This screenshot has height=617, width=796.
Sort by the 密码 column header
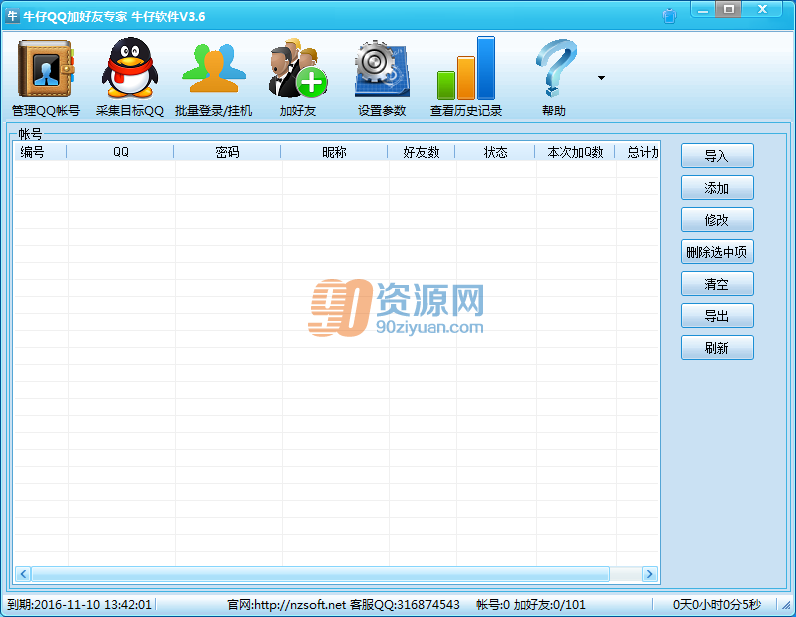(227, 151)
